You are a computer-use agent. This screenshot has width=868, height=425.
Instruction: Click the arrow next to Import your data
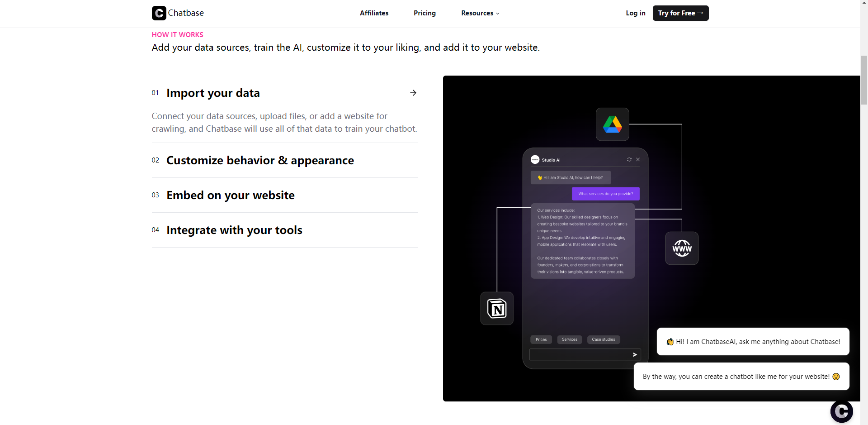413,93
